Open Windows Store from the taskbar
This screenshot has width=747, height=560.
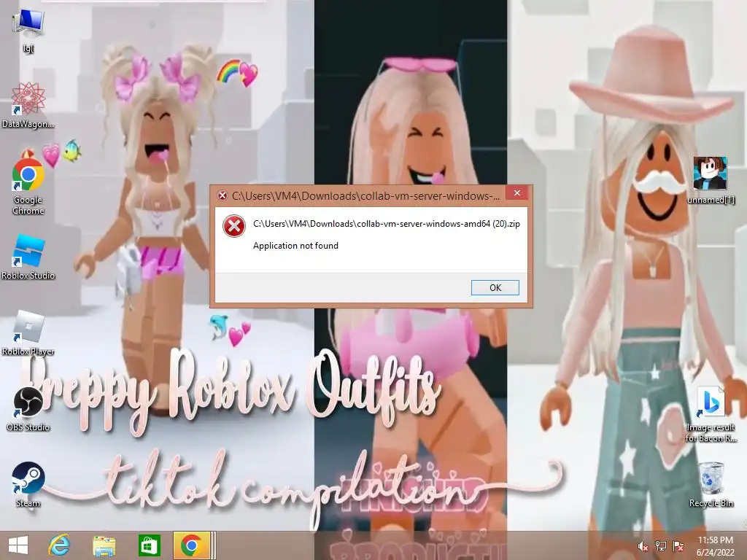click(149, 545)
